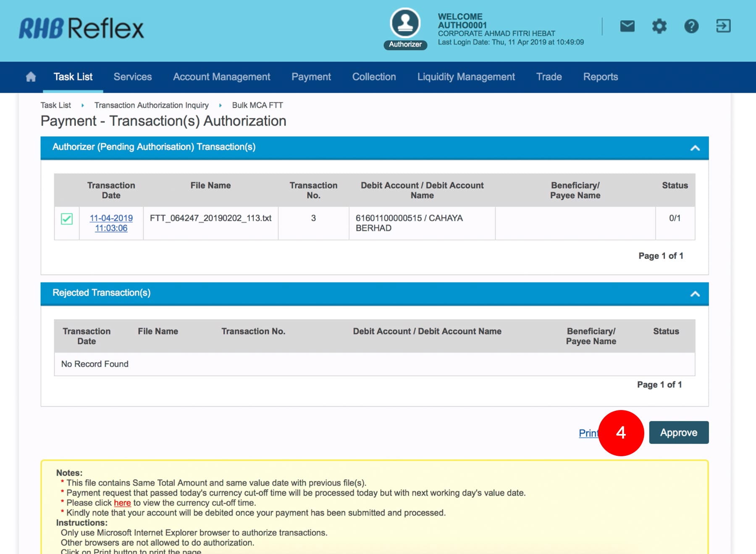
Task: Select the Reports menu item
Action: [600, 77]
